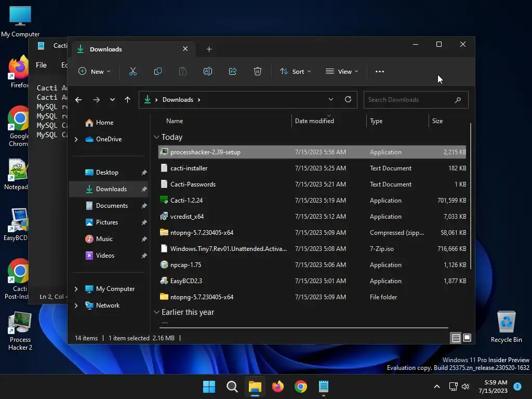Click the network icon in system tray
Screen dimensions: 532x399
tap(453, 387)
